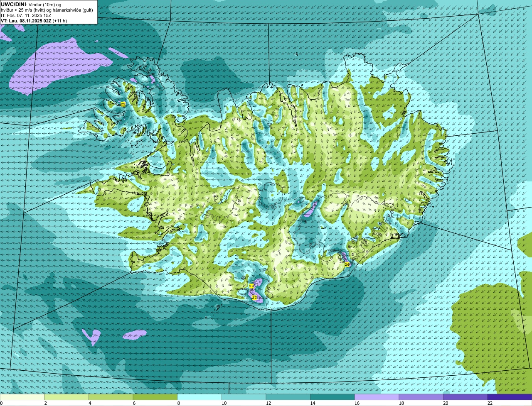
Task: Select the light yellow-green 2–4 m/s legend swatch
Action: [66, 397]
